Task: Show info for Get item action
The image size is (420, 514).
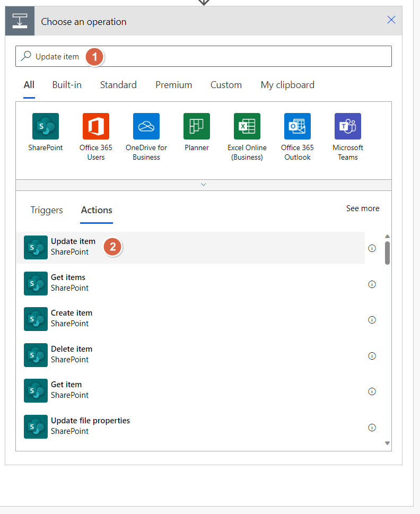Action: [372, 391]
